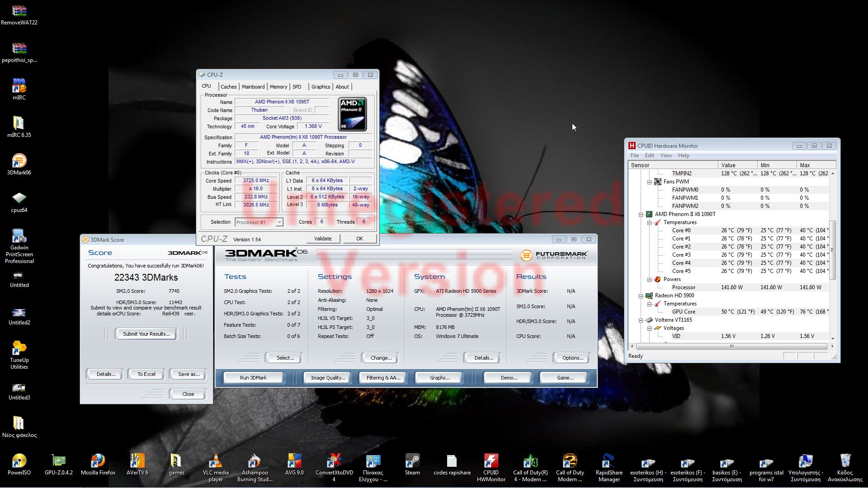Launch the AVG 9.0 shortcut

point(294,465)
